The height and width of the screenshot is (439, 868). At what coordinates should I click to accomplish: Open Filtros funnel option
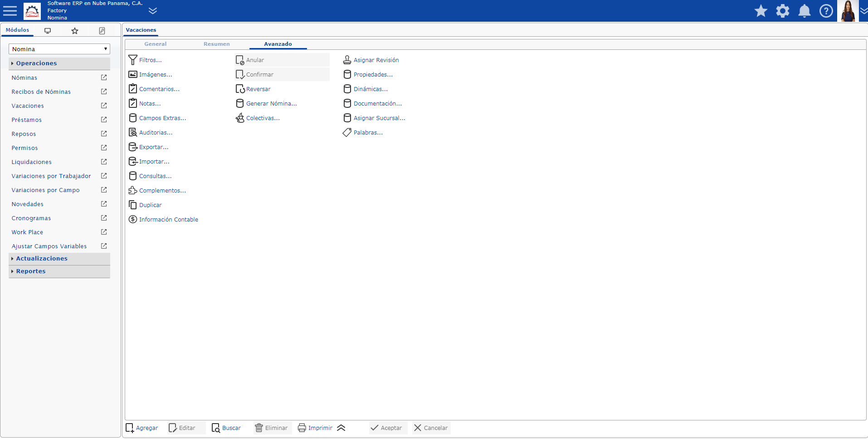pyautogui.click(x=145, y=60)
